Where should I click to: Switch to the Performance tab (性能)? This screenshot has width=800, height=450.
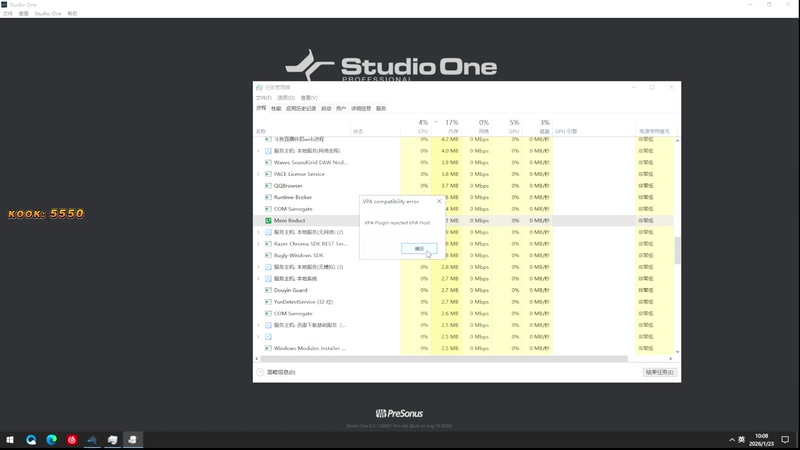[276, 109]
